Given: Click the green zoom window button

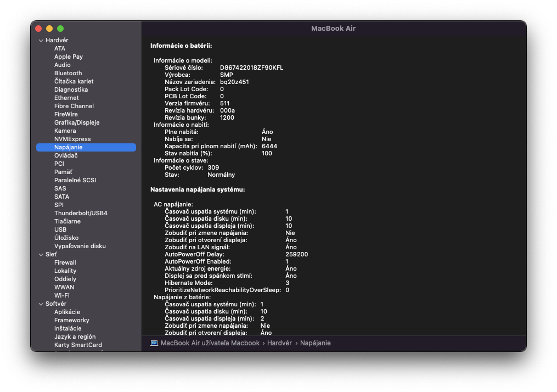Looking at the screenshot, I should 60,29.
